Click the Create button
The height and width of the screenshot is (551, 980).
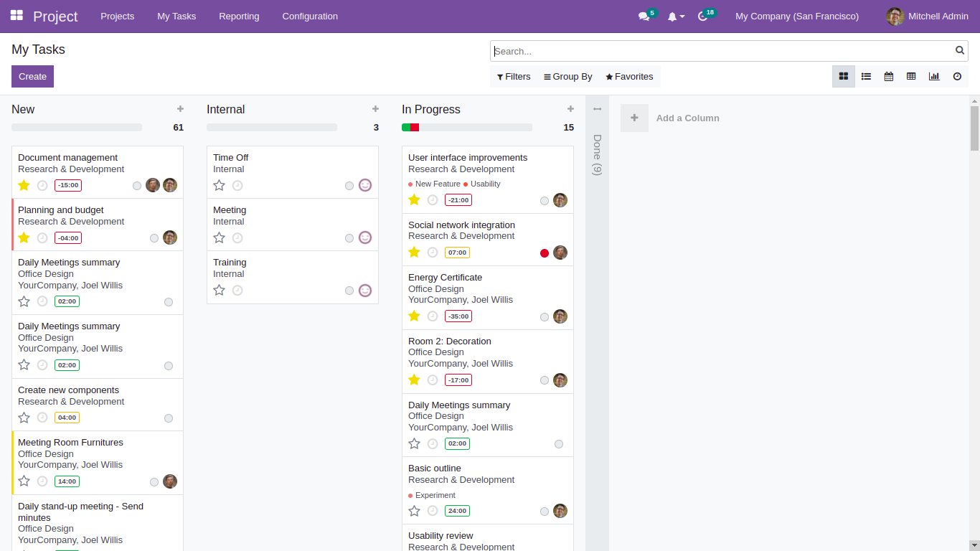[x=32, y=75]
